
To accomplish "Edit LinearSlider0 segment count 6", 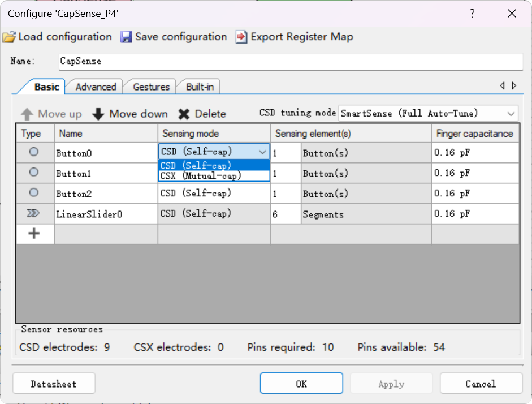I will click(286, 214).
